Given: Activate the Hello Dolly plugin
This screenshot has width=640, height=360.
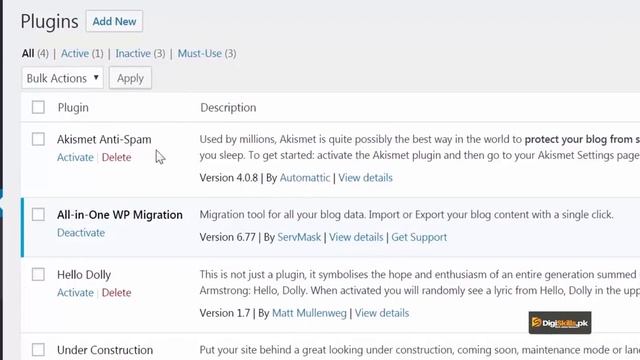Looking at the screenshot, I should [x=75, y=293].
